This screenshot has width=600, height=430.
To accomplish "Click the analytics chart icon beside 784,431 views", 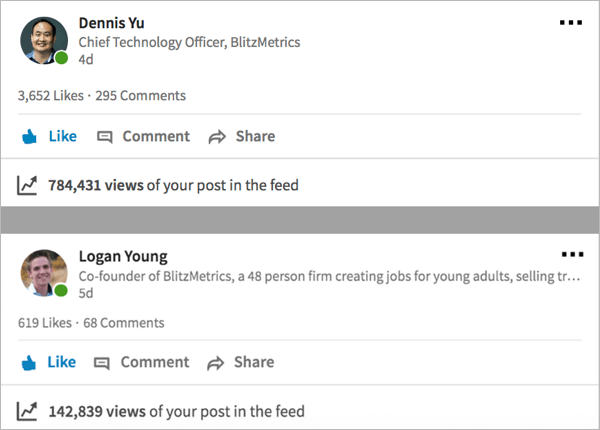I will point(27,185).
